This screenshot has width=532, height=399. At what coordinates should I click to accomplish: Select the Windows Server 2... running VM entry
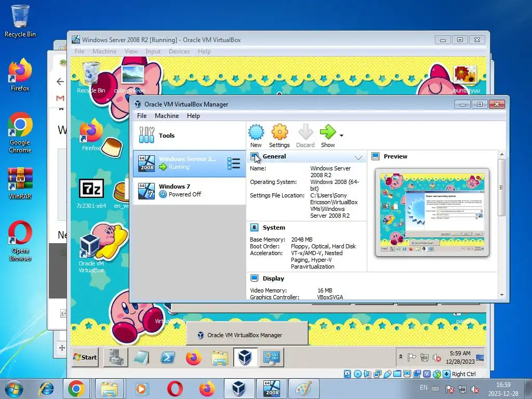[189, 164]
